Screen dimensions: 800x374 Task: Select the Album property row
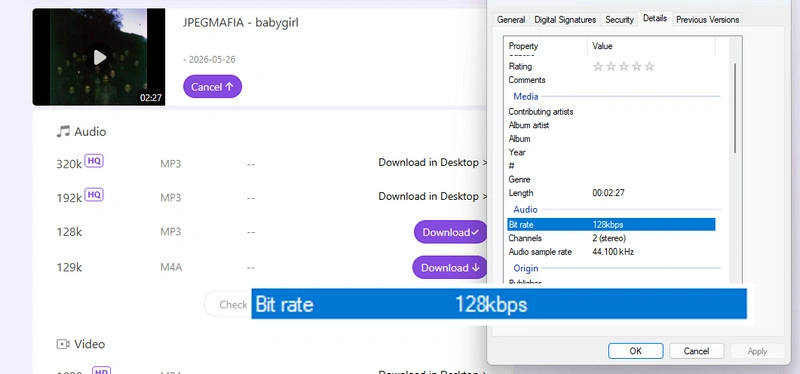coord(611,139)
